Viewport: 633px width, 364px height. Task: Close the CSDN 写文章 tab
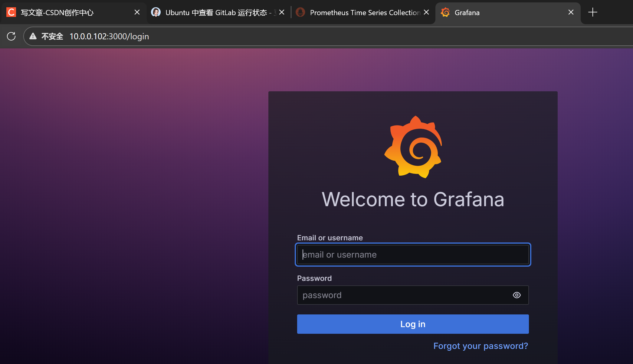tap(137, 12)
